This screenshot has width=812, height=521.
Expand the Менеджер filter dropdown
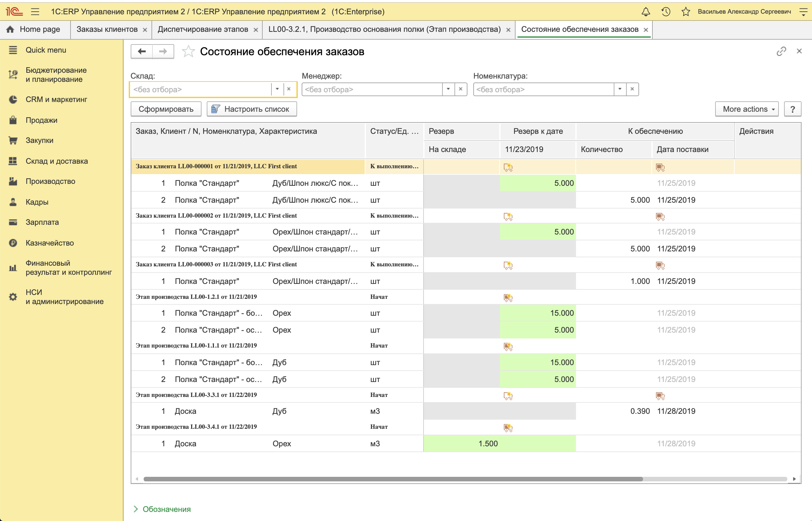(x=448, y=89)
